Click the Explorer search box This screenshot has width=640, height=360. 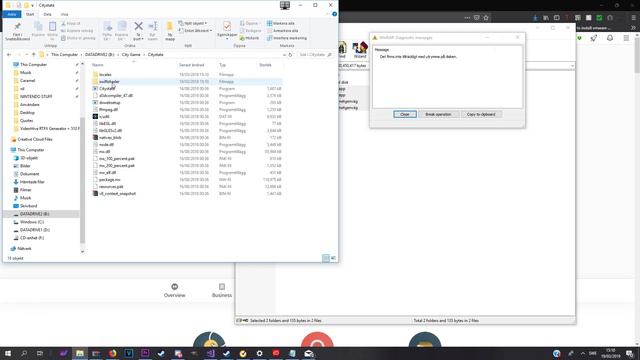point(315,55)
